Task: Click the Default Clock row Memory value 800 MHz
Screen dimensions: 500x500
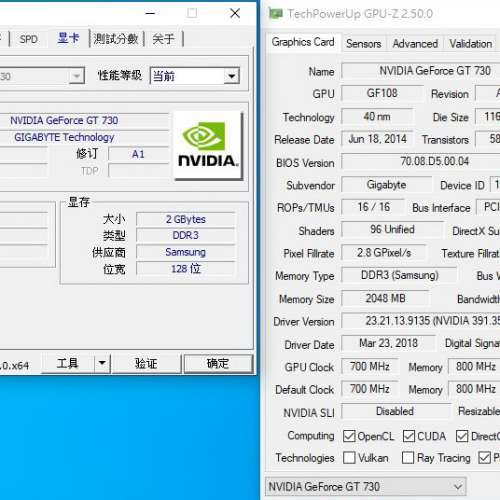Action: pyautogui.click(x=474, y=389)
